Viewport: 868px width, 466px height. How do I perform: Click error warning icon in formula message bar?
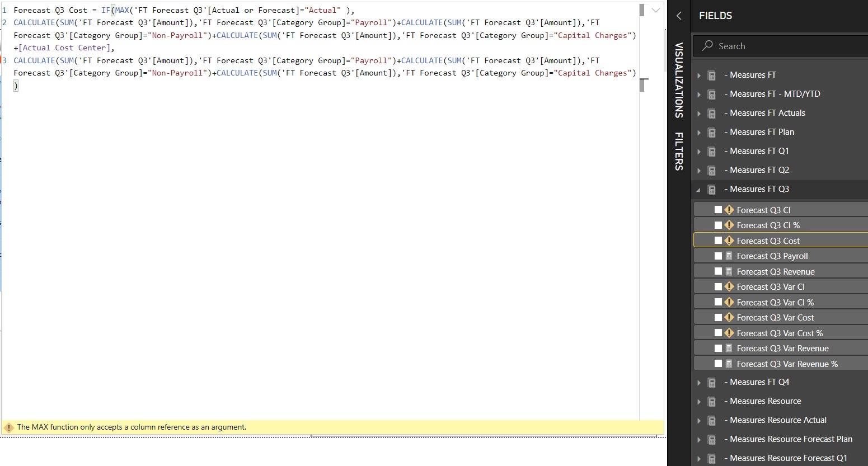[8, 427]
